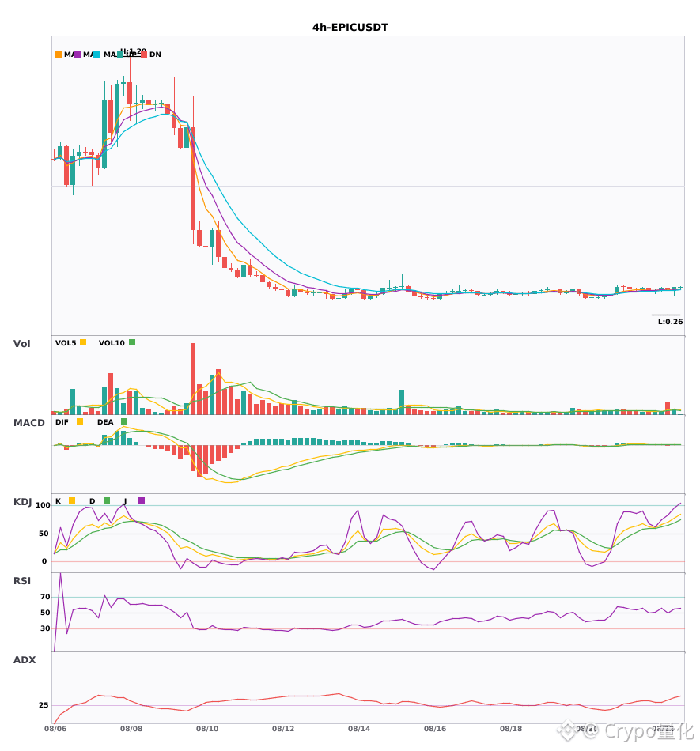The height and width of the screenshot is (751, 700).
Task: Click the cyan MA legend swatch
Action: [96, 55]
